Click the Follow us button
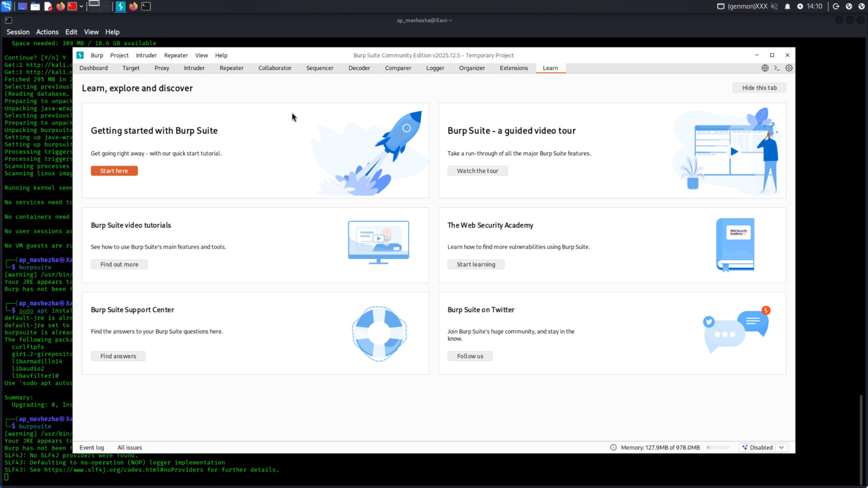 click(x=470, y=356)
